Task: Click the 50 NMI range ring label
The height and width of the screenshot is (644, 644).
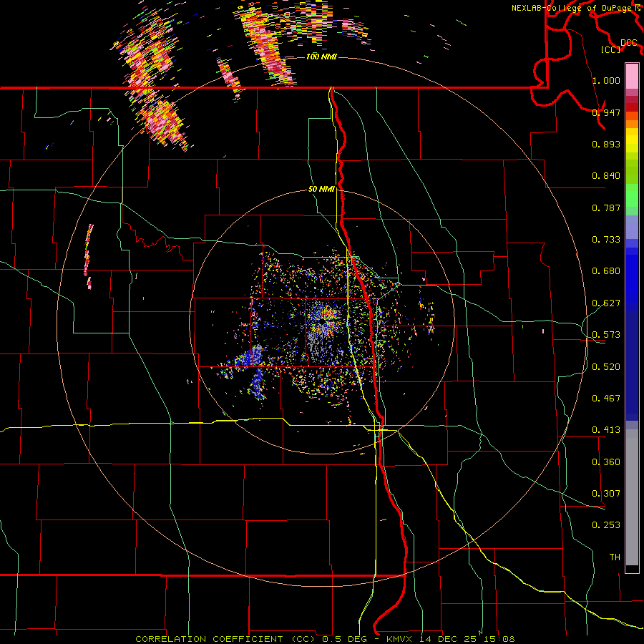Action: point(321,190)
